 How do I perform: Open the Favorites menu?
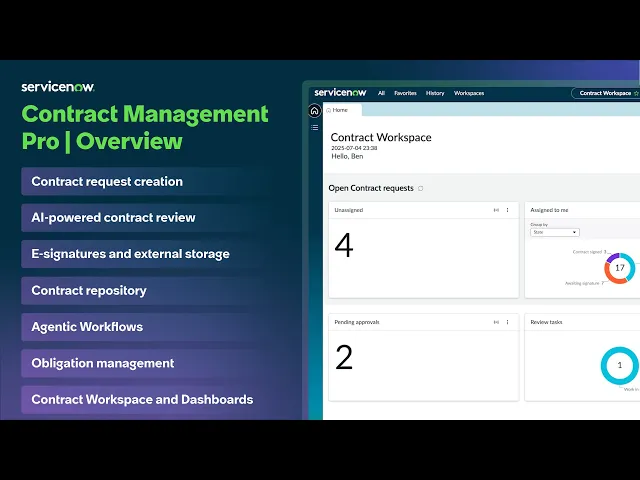pyautogui.click(x=405, y=93)
